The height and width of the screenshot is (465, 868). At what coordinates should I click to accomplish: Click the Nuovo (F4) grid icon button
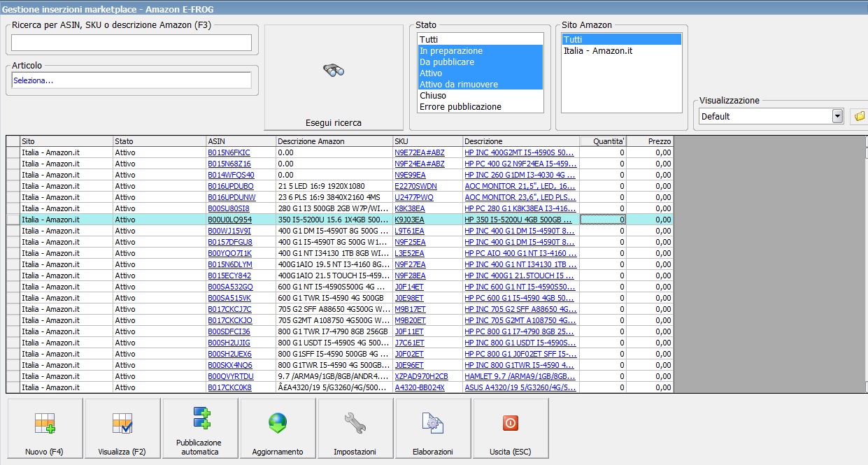[x=45, y=428]
